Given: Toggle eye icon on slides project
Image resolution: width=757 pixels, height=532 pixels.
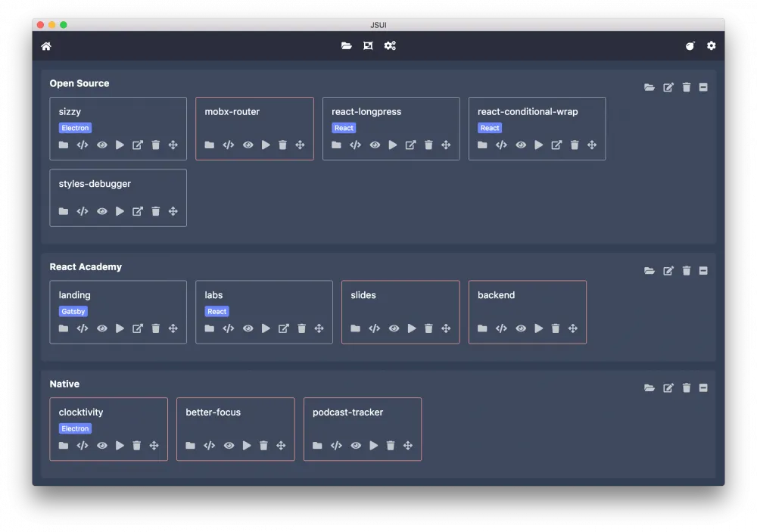Looking at the screenshot, I should click(394, 328).
